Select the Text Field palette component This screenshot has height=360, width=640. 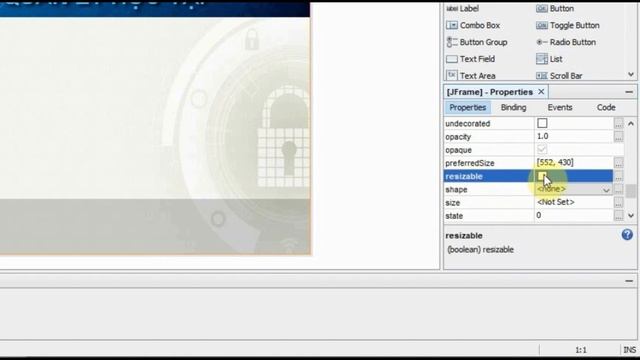471,59
